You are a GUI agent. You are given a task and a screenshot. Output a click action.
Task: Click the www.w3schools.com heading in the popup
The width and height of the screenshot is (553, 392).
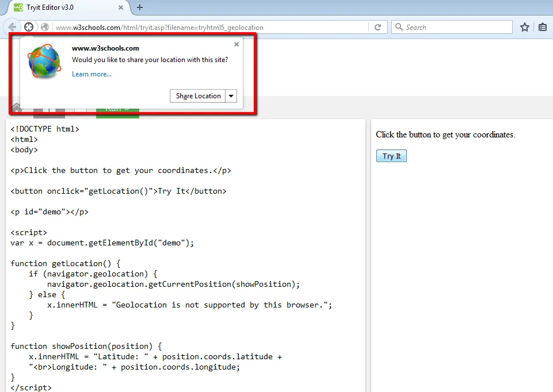(105, 48)
